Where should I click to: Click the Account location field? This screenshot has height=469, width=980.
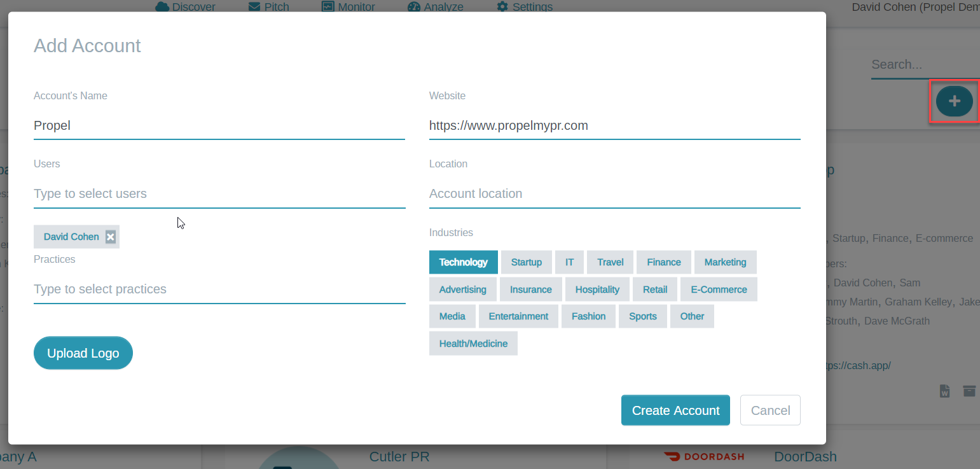point(615,193)
